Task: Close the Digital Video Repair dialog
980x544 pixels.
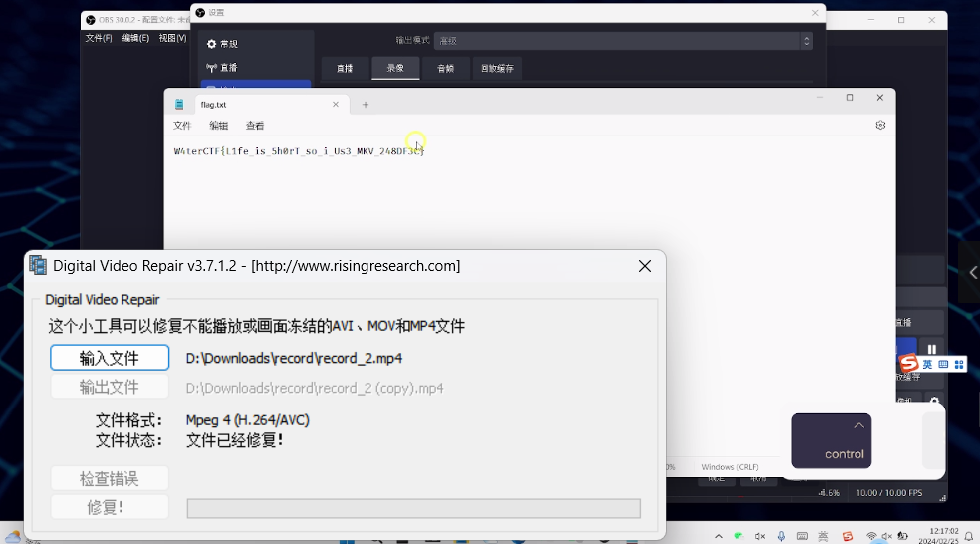Action: (x=645, y=266)
